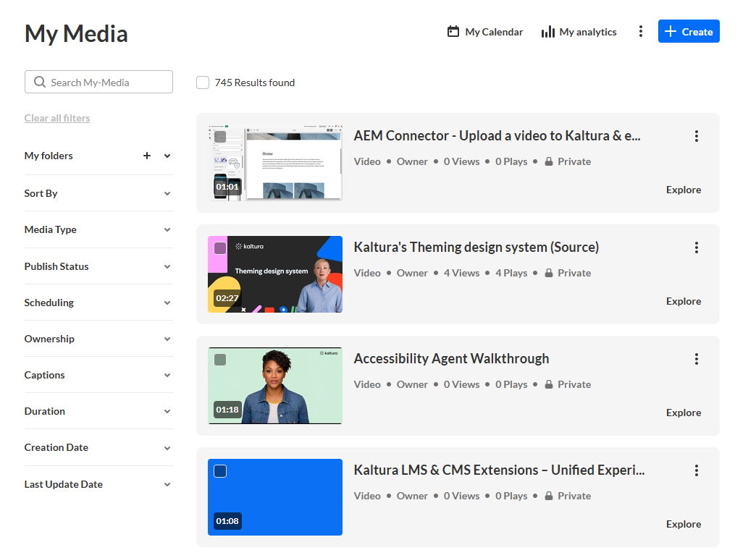Image resolution: width=756 pixels, height=558 pixels.
Task: Click the 4 Views text on Theming entry
Action: [x=461, y=273]
